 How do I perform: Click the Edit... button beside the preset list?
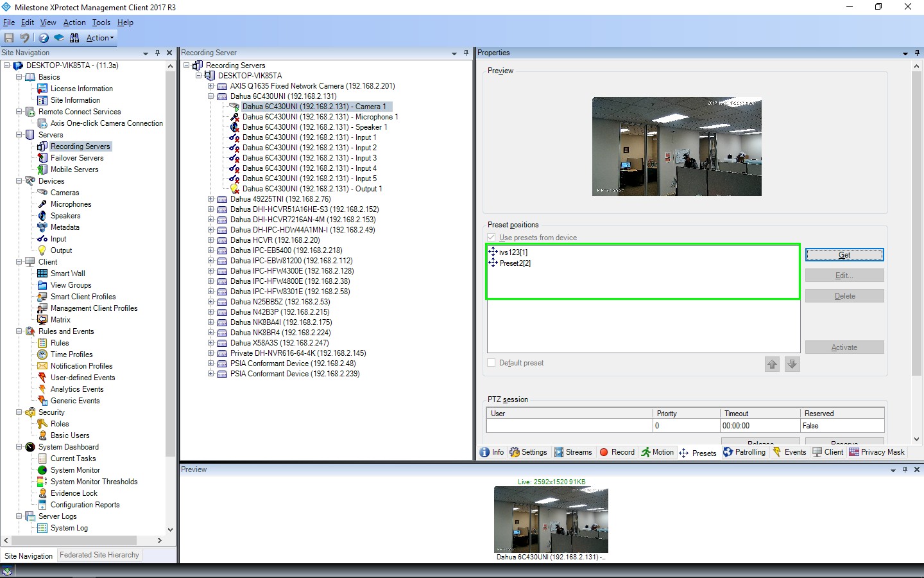pos(844,276)
